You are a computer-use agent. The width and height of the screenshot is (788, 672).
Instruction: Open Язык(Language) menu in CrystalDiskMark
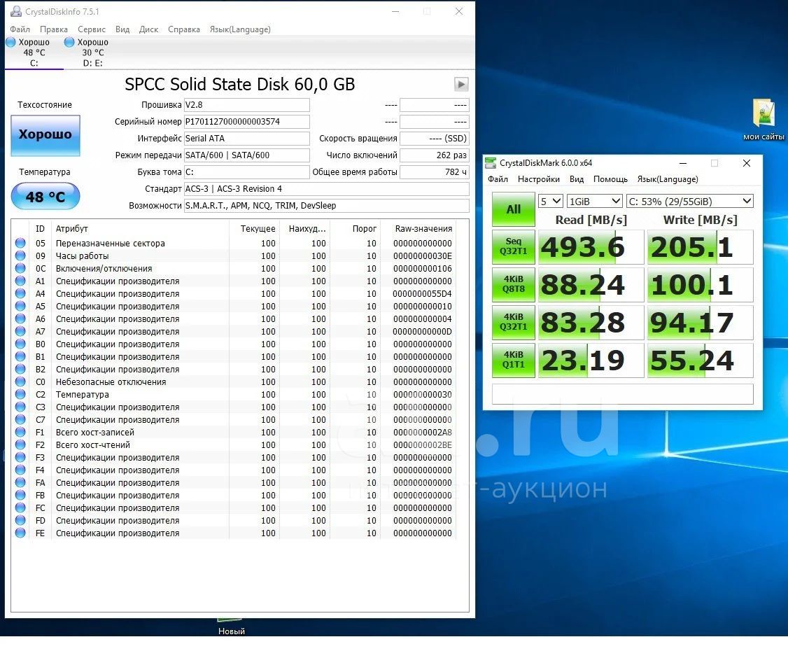point(668,179)
